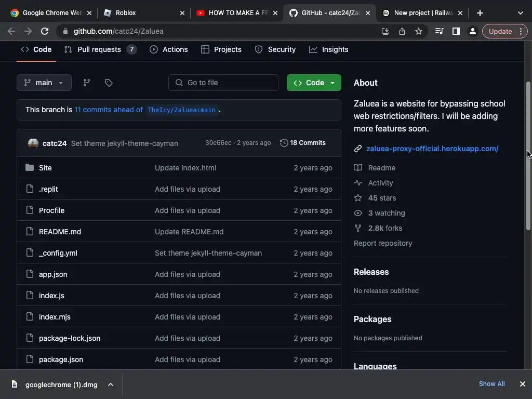
Task: Open the package-lock.json file
Action: 70,338
